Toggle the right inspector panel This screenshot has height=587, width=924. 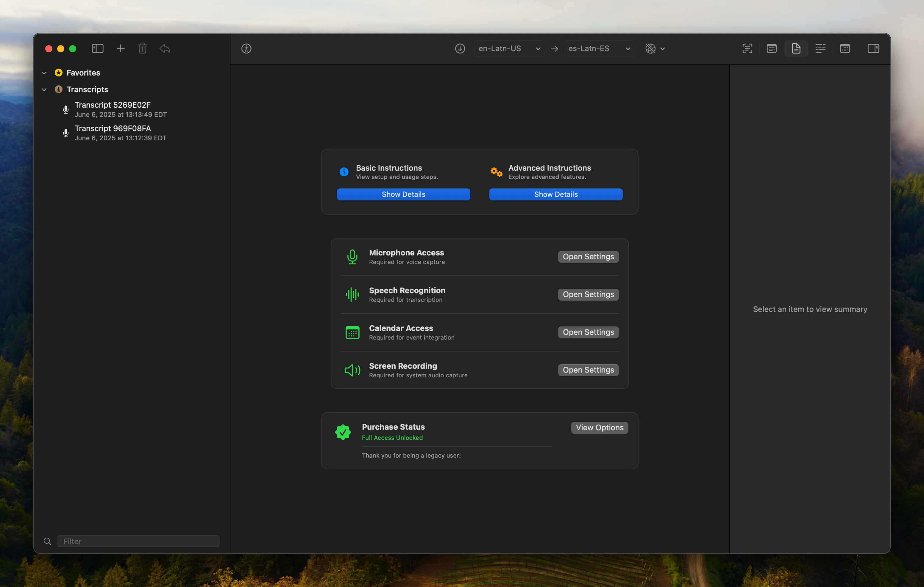pos(873,49)
